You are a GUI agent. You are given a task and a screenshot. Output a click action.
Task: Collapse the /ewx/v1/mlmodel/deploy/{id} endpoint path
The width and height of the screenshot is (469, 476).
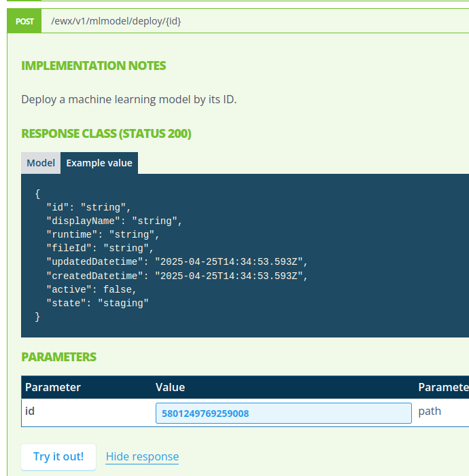tap(116, 21)
